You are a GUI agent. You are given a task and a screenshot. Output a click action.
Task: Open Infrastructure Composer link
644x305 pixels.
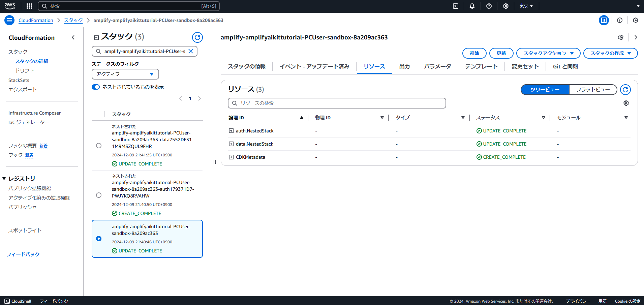coord(35,113)
